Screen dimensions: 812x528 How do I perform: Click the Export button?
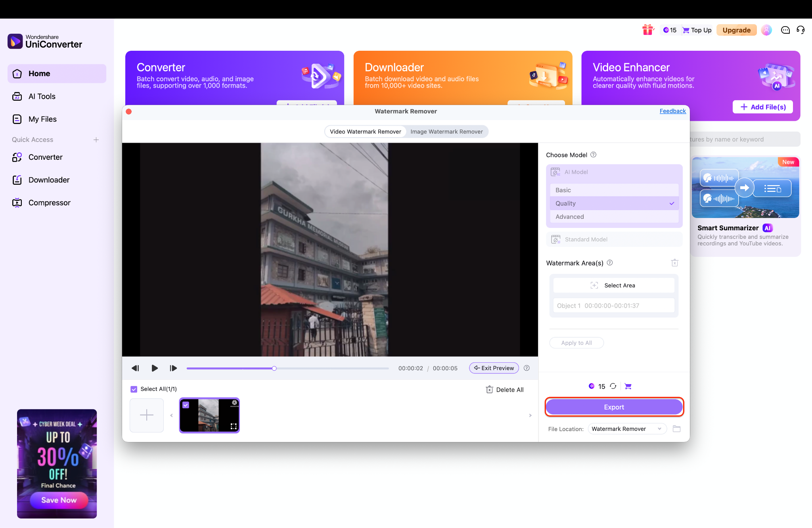pos(614,407)
